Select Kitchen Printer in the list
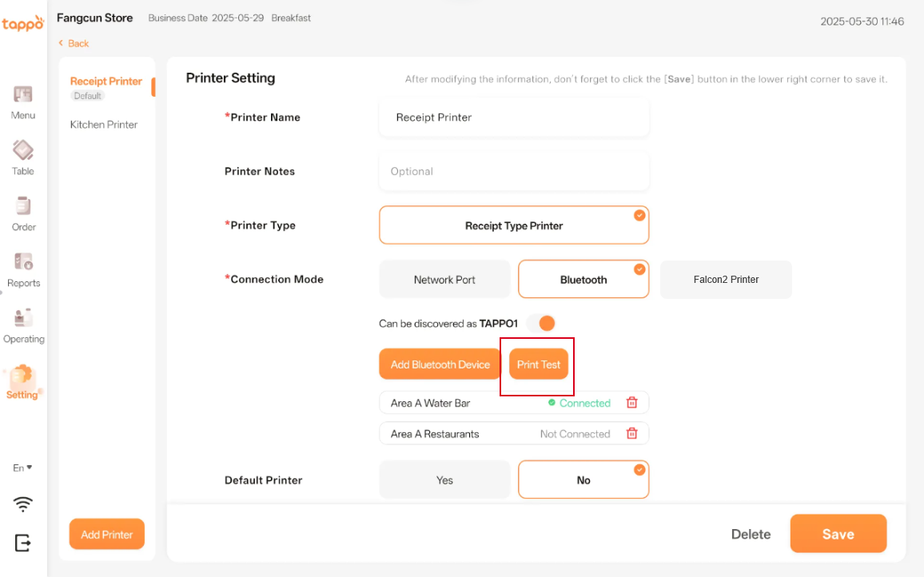The width and height of the screenshot is (924, 577). pyautogui.click(x=104, y=125)
